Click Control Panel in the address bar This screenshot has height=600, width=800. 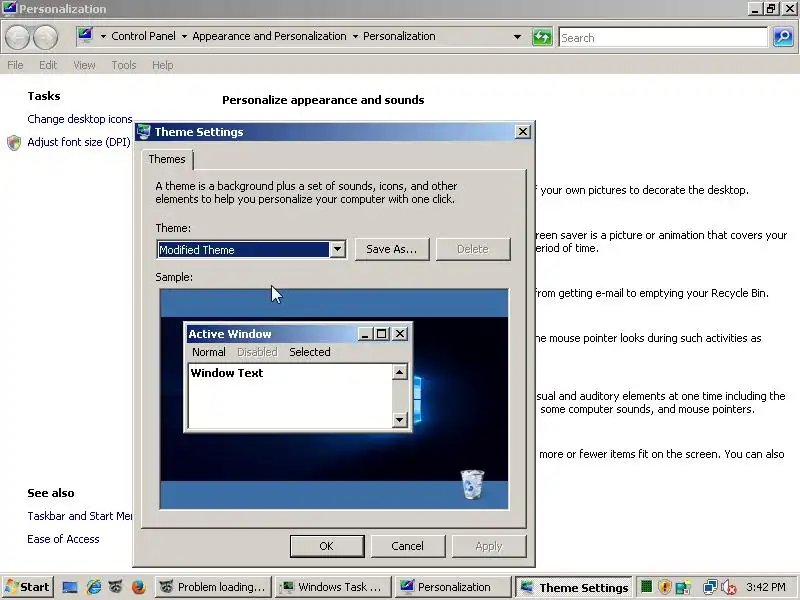[143, 36]
